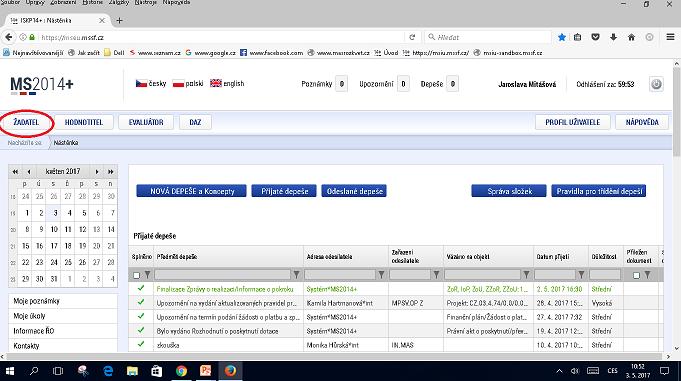Open Windows Start menu
The height and width of the screenshot is (381, 681).
pos(10,371)
